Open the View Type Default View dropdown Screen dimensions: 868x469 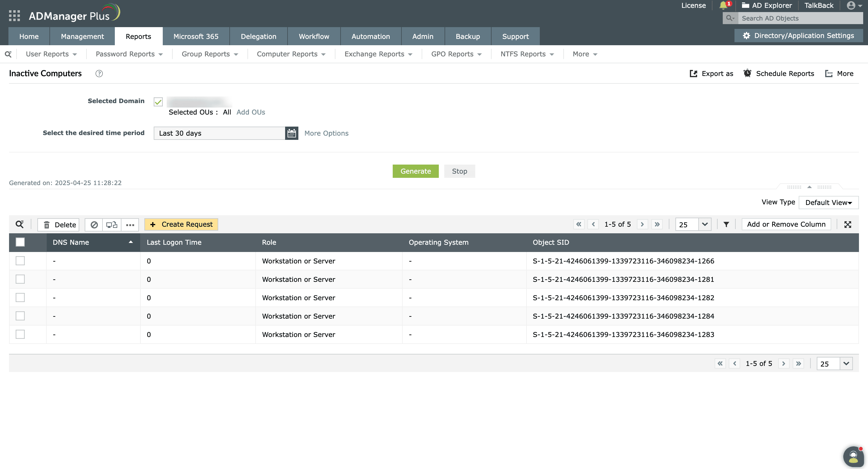point(828,203)
